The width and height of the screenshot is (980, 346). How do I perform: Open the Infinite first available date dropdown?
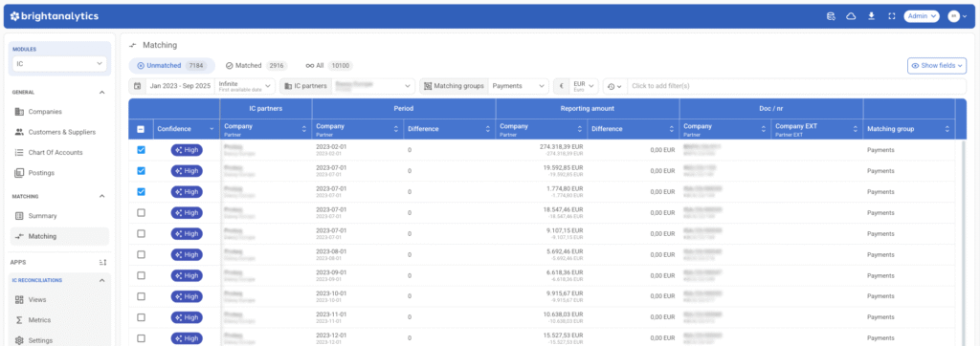click(x=245, y=86)
